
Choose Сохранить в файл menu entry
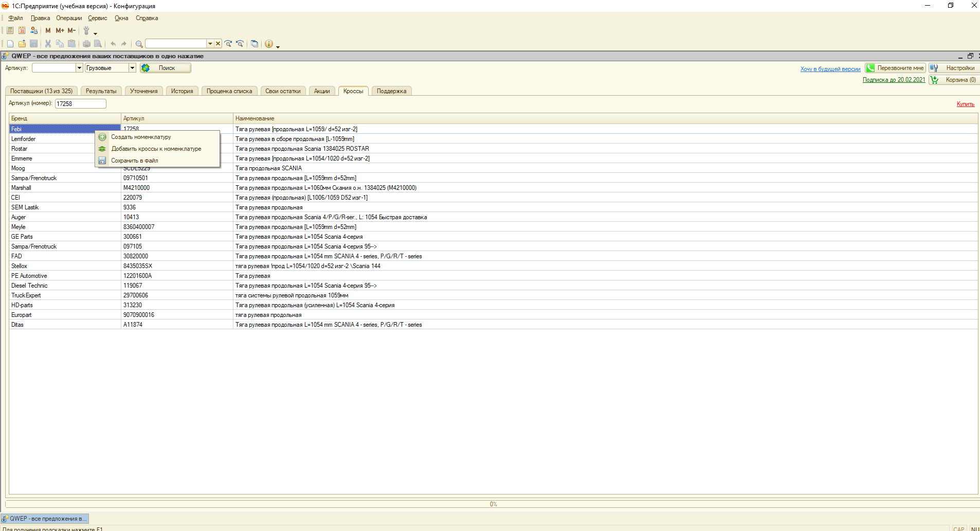(157, 161)
